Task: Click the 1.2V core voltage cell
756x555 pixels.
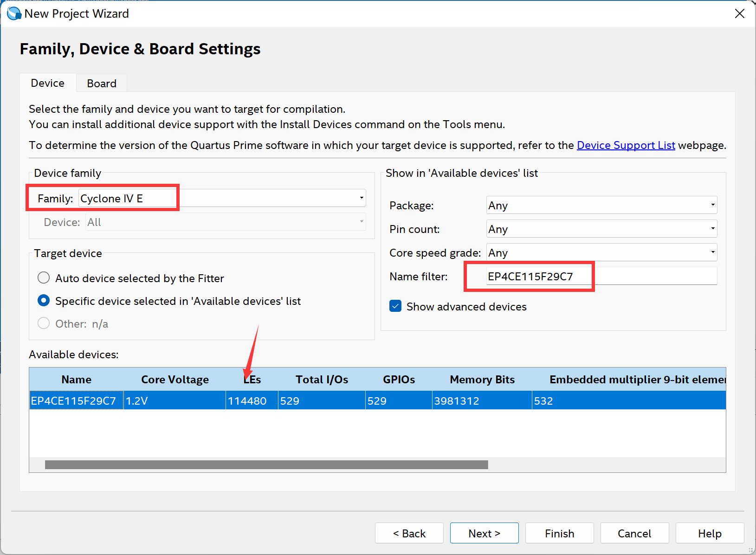Action: [x=175, y=400]
